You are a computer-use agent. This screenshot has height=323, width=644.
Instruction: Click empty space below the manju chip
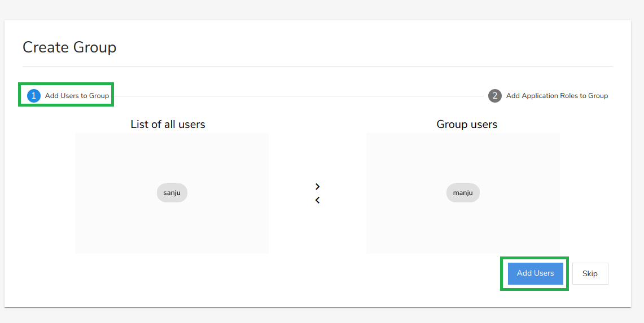tap(463, 228)
